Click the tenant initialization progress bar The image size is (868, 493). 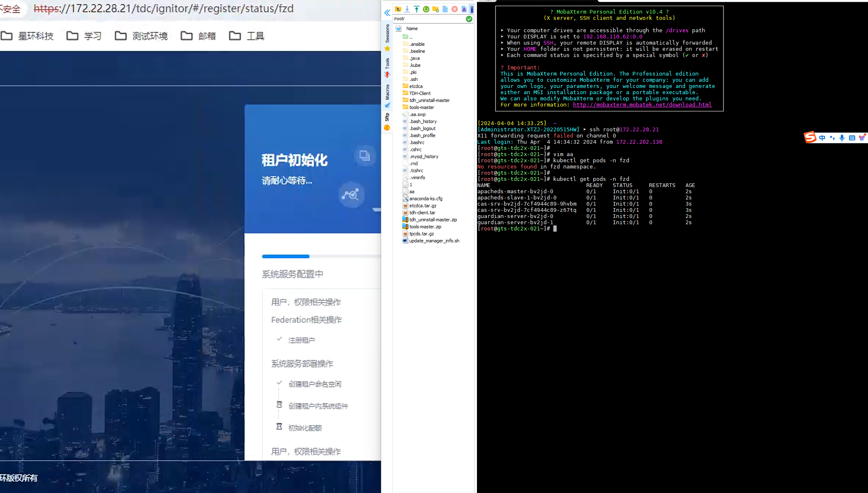(x=321, y=256)
